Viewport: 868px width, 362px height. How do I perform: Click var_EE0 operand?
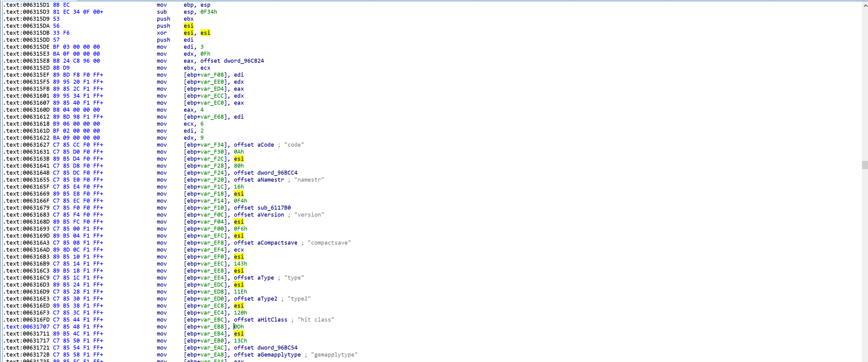(x=212, y=82)
